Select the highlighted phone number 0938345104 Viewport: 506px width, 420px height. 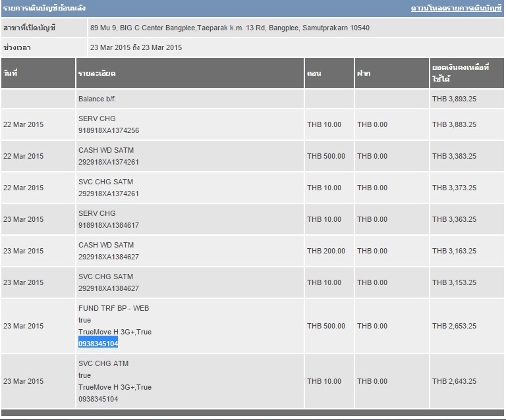click(98, 344)
